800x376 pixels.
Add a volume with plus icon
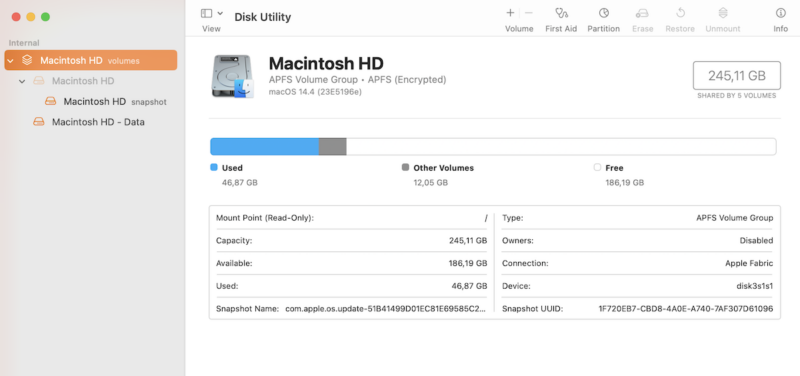(x=510, y=13)
